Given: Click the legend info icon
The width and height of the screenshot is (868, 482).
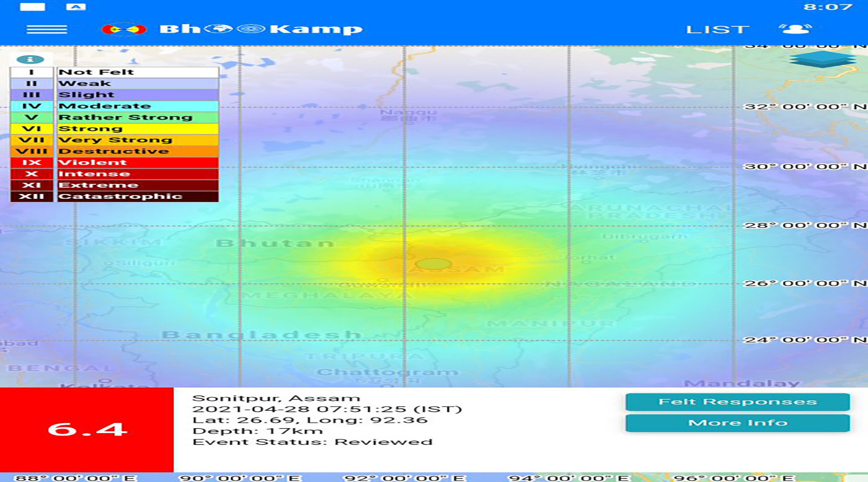Looking at the screenshot, I should tap(30, 59).
